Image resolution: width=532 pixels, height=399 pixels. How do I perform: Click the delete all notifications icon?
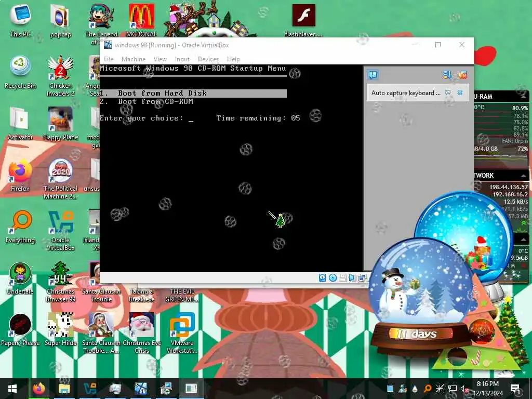[x=462, y=75]
